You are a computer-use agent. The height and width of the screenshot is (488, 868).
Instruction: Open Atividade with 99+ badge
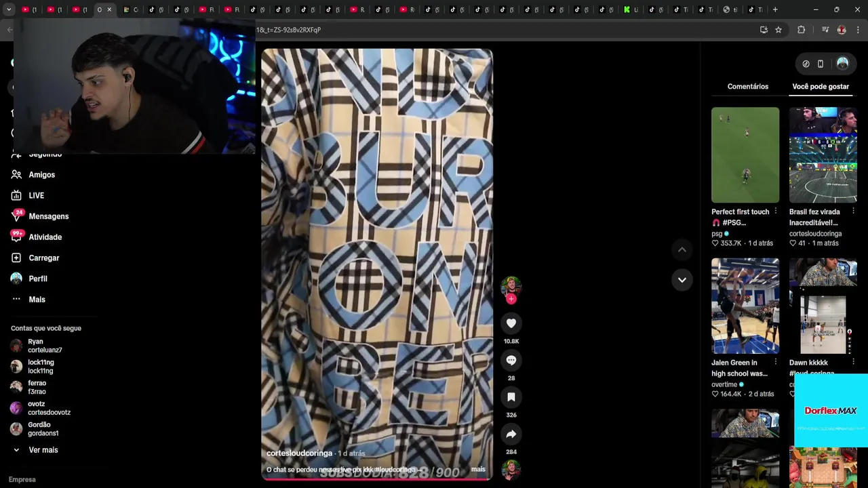(x=45, y=237)
